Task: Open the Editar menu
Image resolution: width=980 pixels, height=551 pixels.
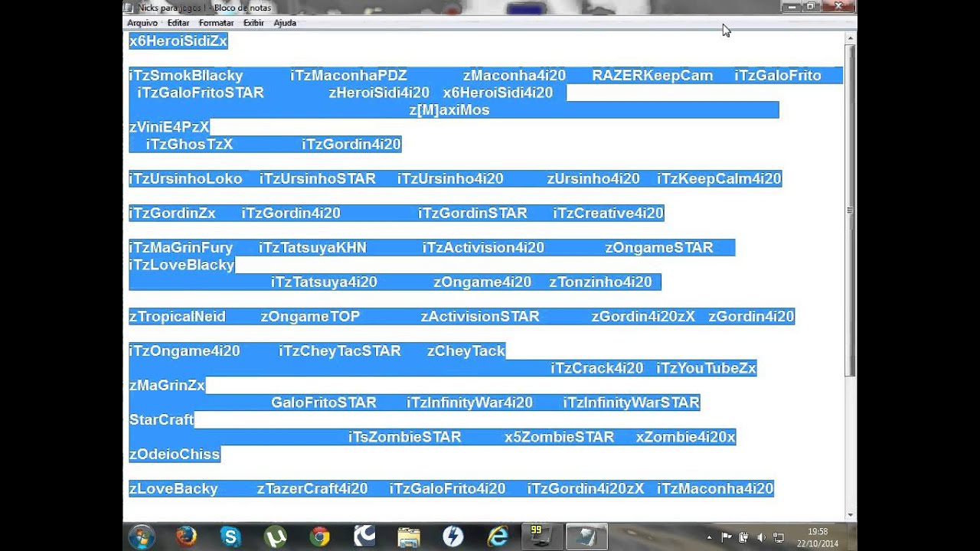Action: click(178, 23)
